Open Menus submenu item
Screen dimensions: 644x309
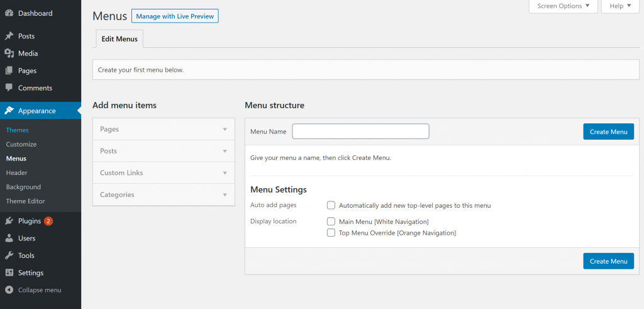tap(16, 158)
